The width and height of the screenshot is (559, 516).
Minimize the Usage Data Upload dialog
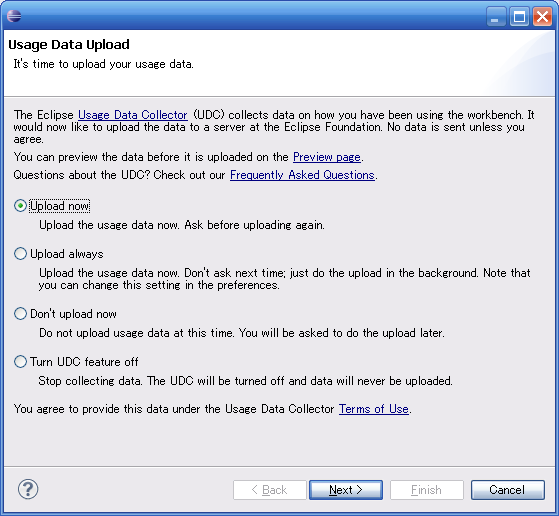[x=496, y=17]
